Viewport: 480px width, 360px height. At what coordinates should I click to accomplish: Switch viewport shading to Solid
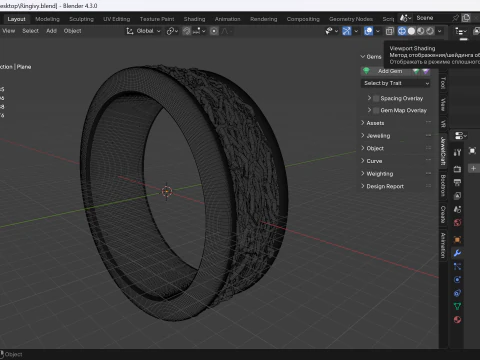411,31
